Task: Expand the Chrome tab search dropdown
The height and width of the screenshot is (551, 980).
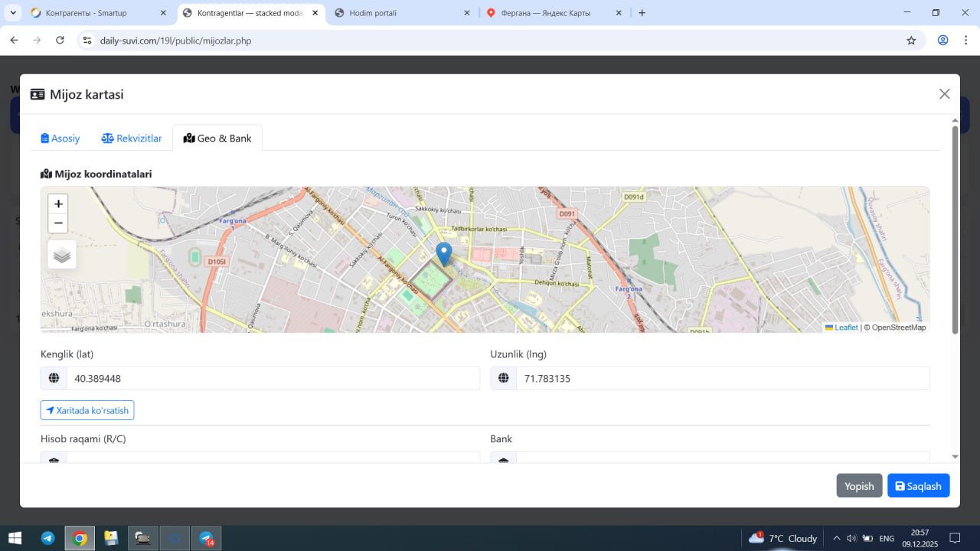Action: [x=13, y=13]
